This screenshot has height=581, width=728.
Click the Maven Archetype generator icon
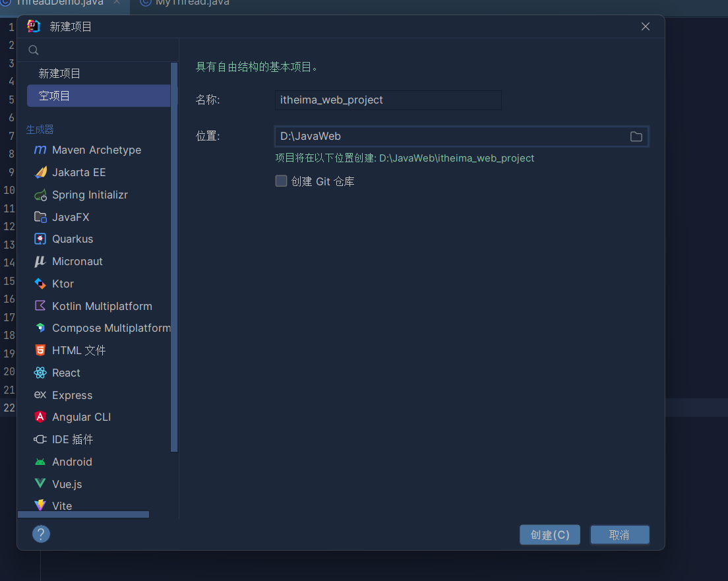click(40, 150)
